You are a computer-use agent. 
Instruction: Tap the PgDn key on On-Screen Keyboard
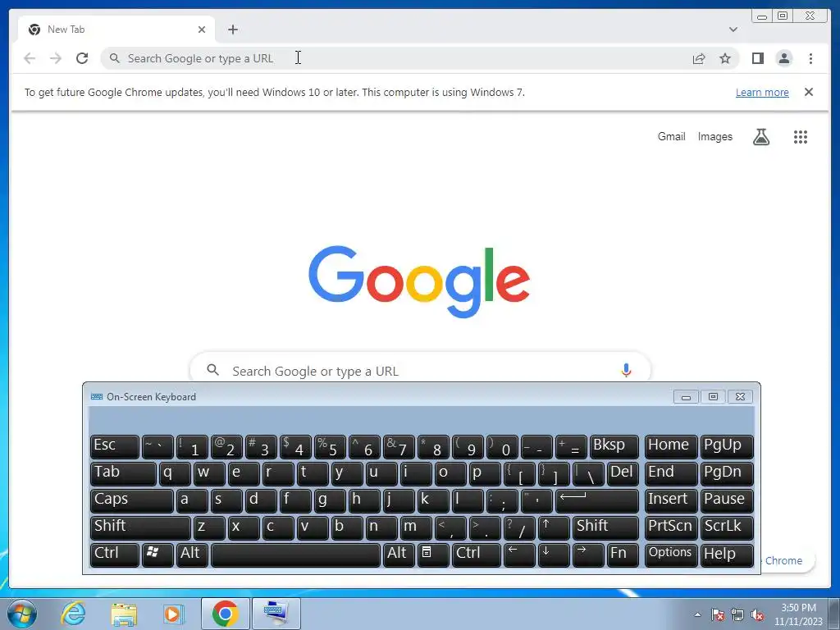tap(727, 473)
